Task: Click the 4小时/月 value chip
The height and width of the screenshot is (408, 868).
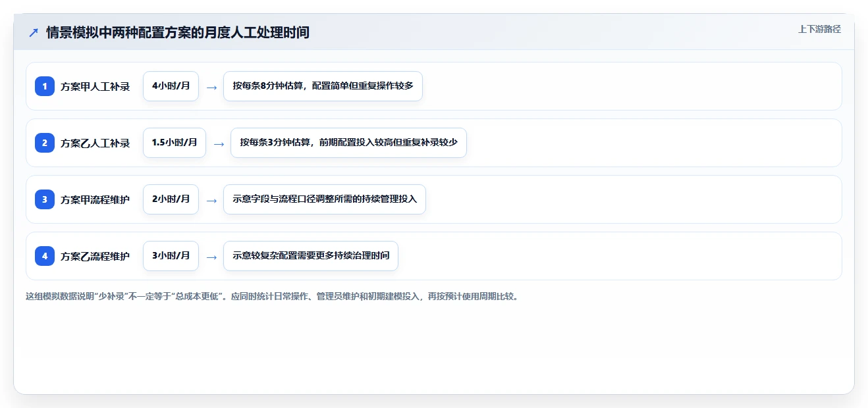Action: tap(171, 86)
